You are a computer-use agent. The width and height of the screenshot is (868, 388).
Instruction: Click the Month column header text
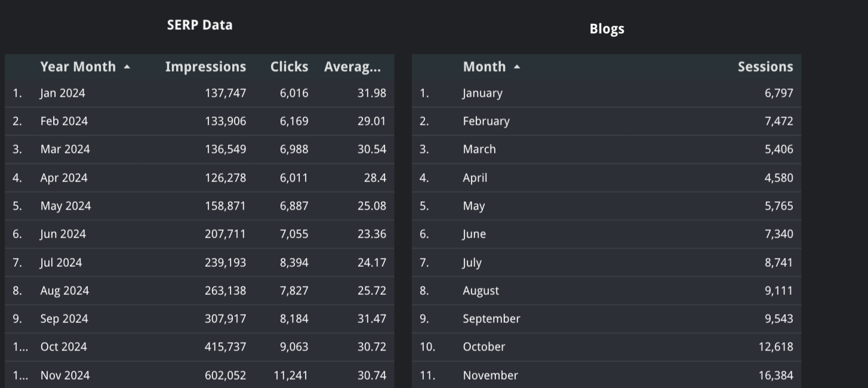[484, 67]
